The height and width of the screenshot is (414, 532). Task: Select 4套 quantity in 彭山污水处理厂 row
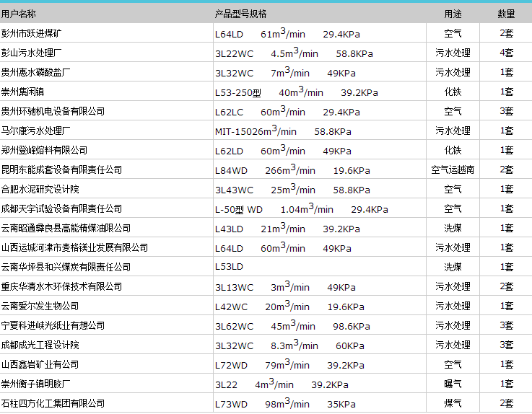coord(506,53)
